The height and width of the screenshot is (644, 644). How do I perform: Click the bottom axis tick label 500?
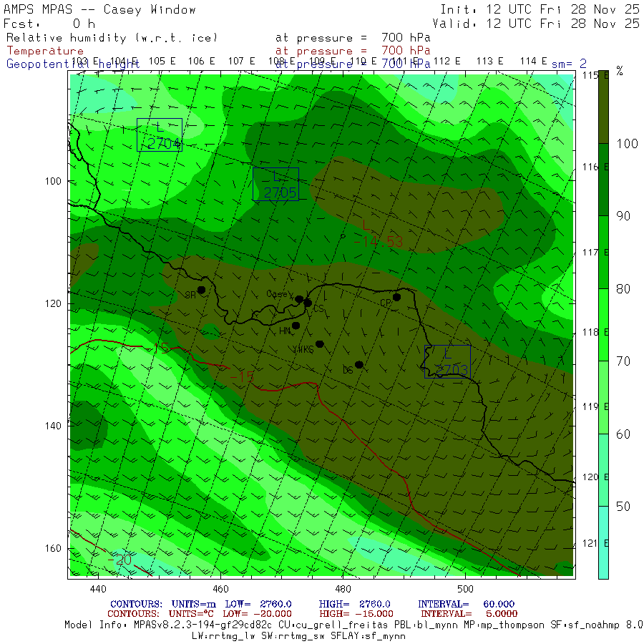[x=465, y=589]
